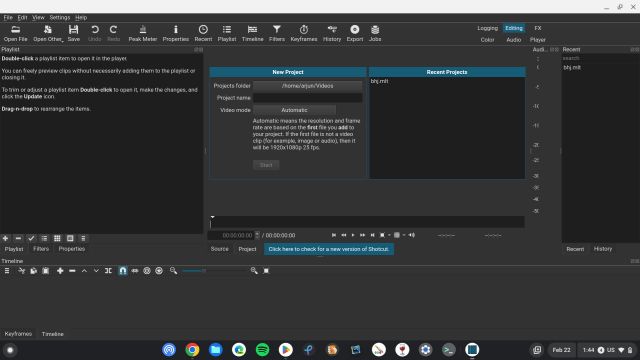The height and width of the screenshot is (360, 640).
Task: Click the player timecode input field
Action: tap(234, 236)
